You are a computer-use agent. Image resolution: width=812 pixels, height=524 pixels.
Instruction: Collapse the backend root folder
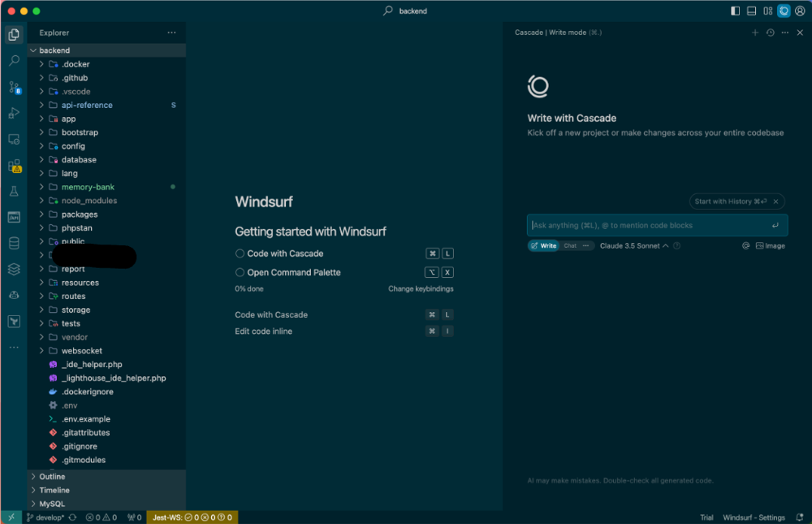pyautogui.click(x=106, y=50)
